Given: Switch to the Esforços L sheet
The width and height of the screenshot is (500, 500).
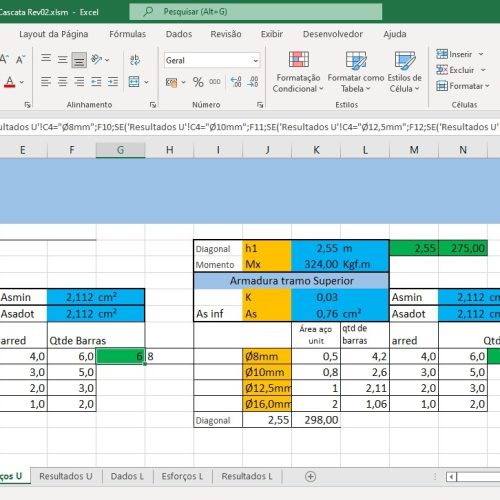Looking at the screenshot, I should point(182,476).
